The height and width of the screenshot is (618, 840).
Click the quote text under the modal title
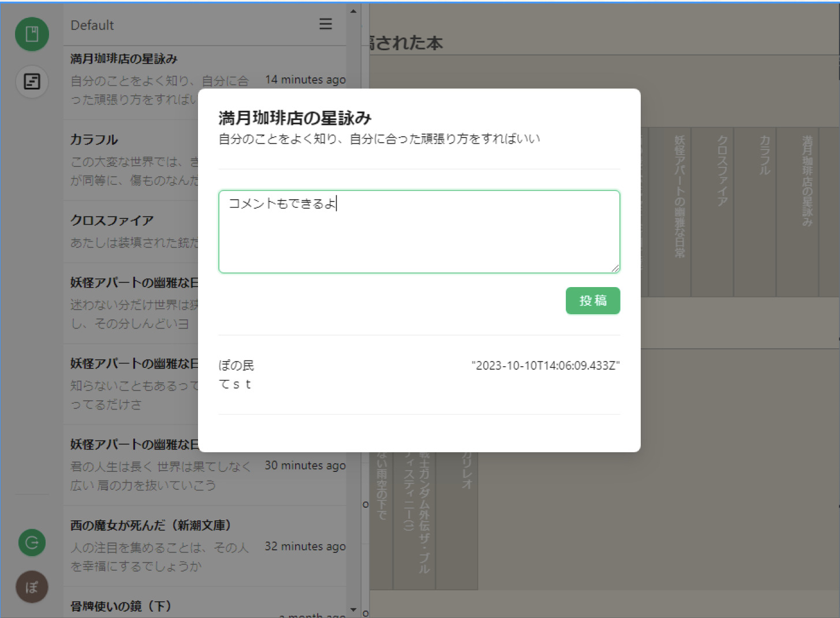coord(379,139)
